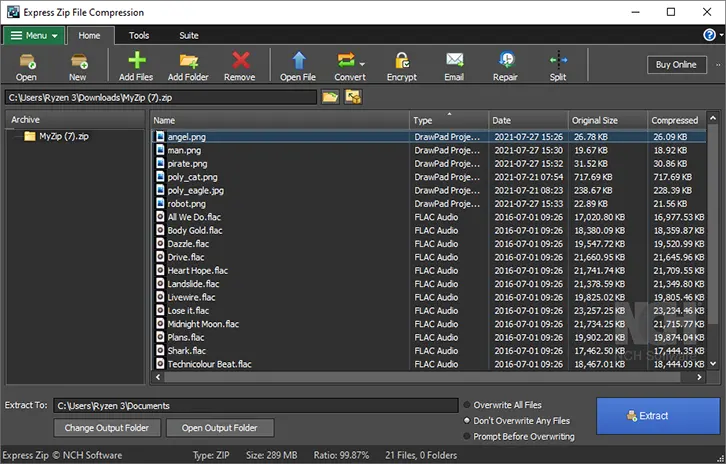Click the horizontal scrollbar right arrow

pos(699,377)
